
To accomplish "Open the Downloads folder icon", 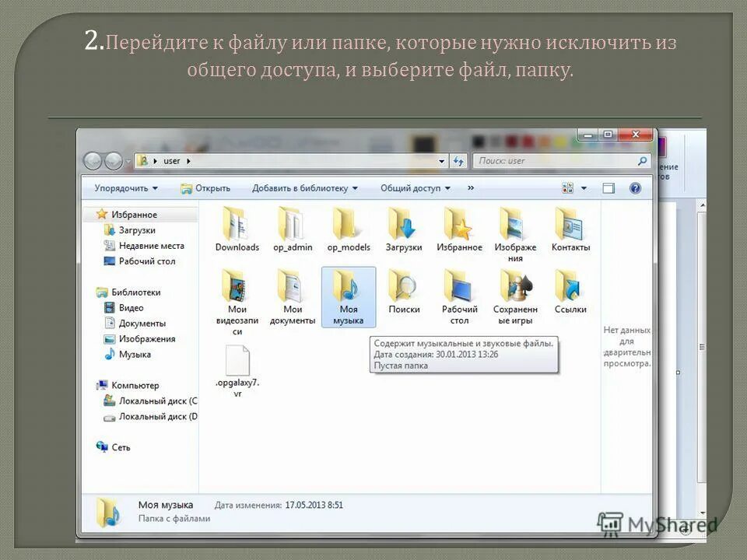I will coord(236,227).
